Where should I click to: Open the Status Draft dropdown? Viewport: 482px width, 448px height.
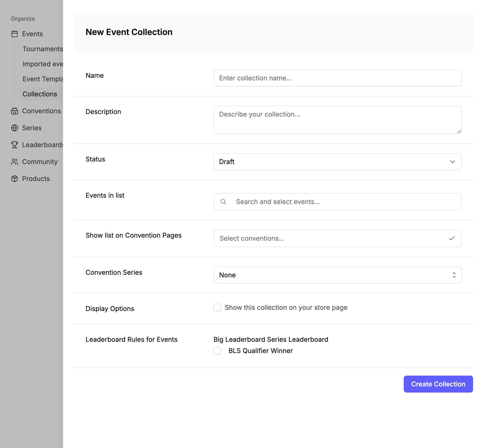[337, 162]
